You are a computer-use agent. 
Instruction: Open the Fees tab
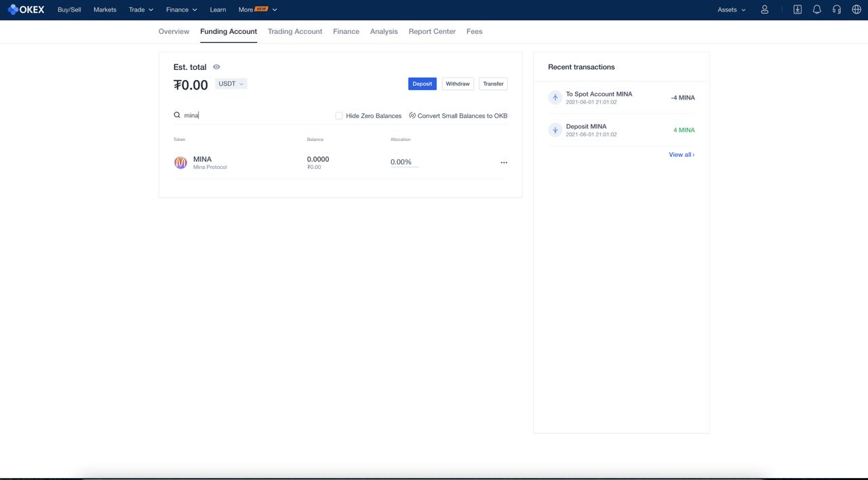(x=475, y=31)
